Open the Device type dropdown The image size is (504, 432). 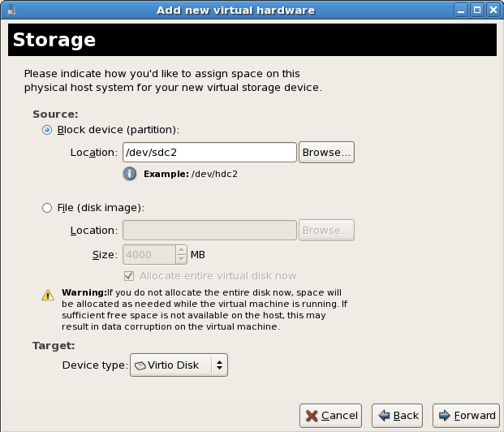click(x=179, y=365)
